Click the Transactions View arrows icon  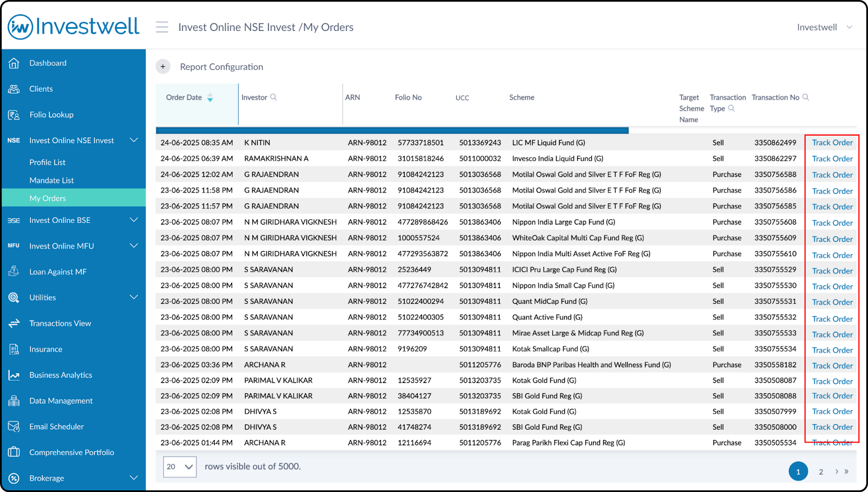pos(14,323)
